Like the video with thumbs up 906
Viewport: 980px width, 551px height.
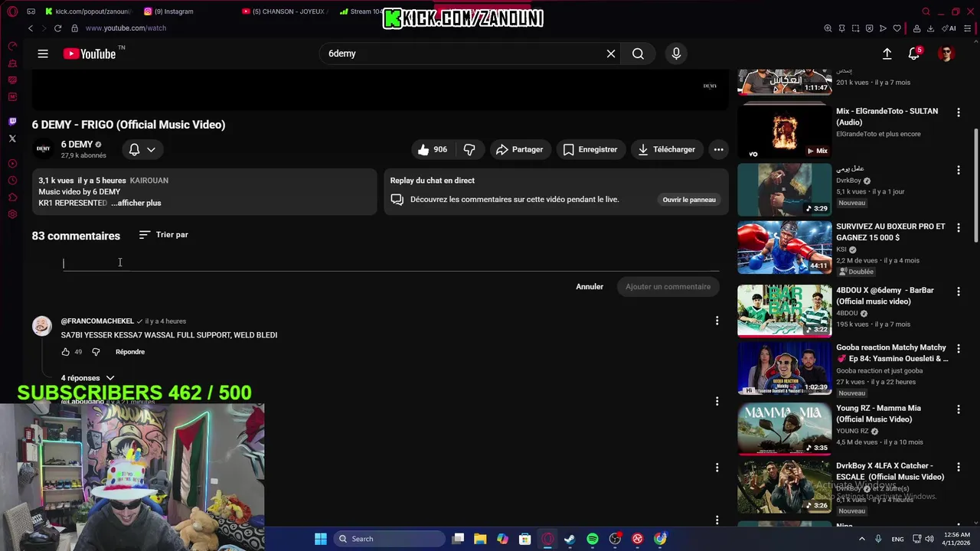coord(433,149)
